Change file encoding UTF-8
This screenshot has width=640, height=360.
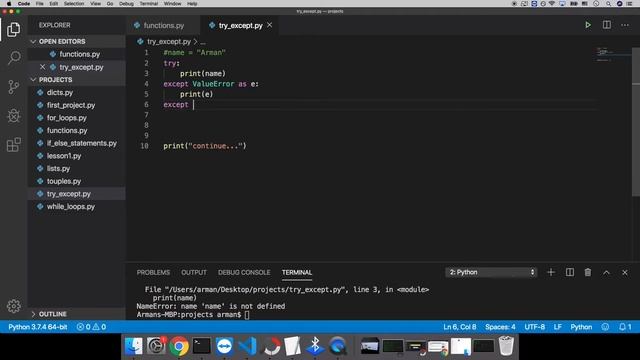click(x=534, y=327)
